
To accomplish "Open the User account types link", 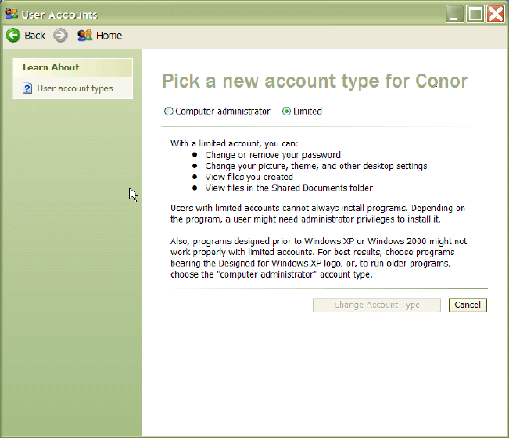I will [x=75, y=88].
